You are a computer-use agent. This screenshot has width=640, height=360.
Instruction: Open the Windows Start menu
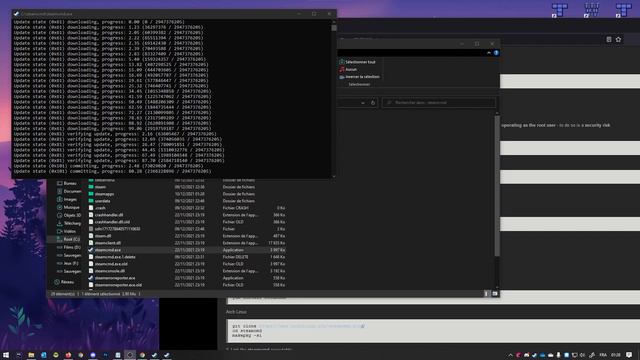pos(6,355)
